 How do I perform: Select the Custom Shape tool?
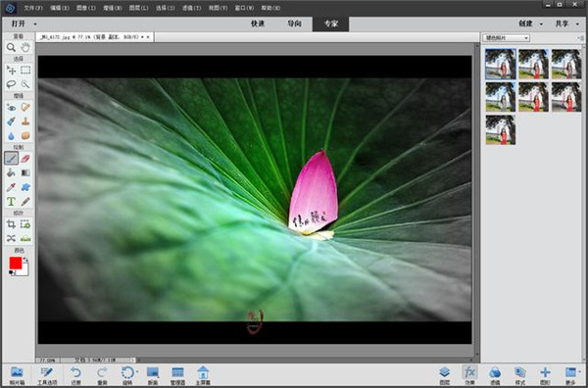coord(25,187)
